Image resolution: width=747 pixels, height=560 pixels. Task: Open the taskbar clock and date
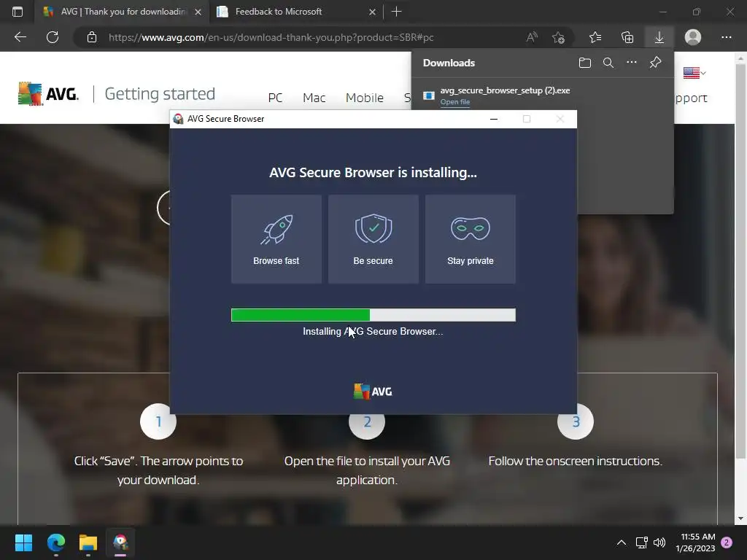(695, 542)
